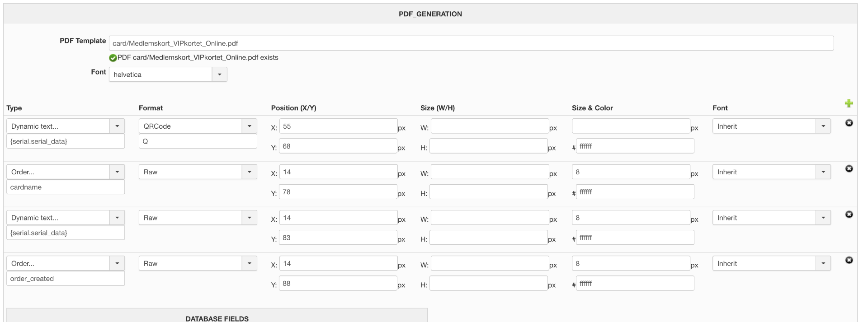This screenshot has height=322, width=868.
Task: Click the QRCode format option field containing Q
Action: pyautogui.click(x=198, y=141)
